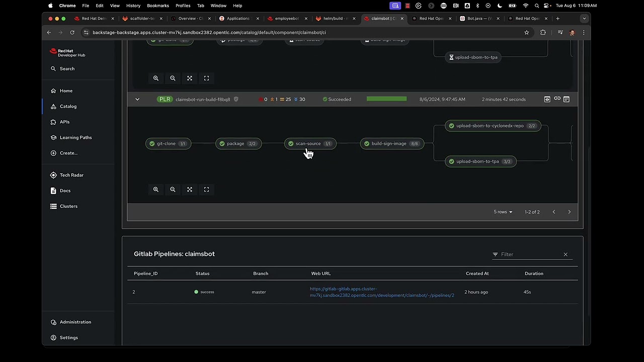Image resolution: width=644 pixels, height=362 pixels.
Task: Click Create... in the sidebar
Action: 64,153
